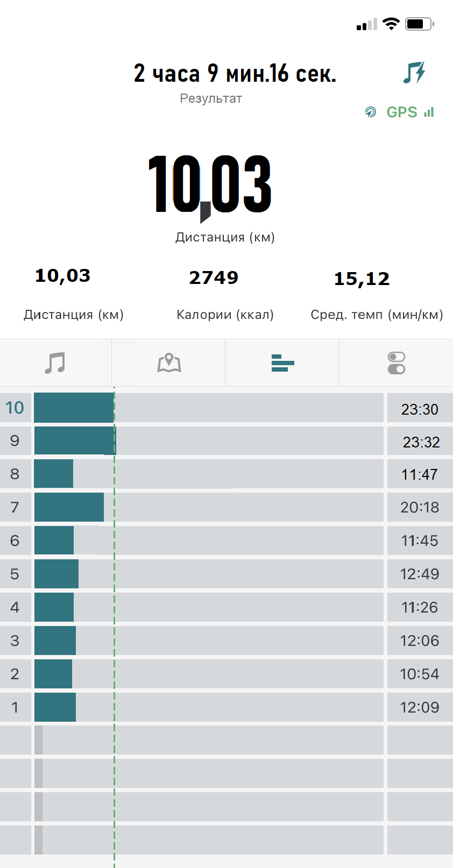Screen dimensions: 453x868
Task: Tap the Wi-Fi status icon
Action: tap(391, 24)
